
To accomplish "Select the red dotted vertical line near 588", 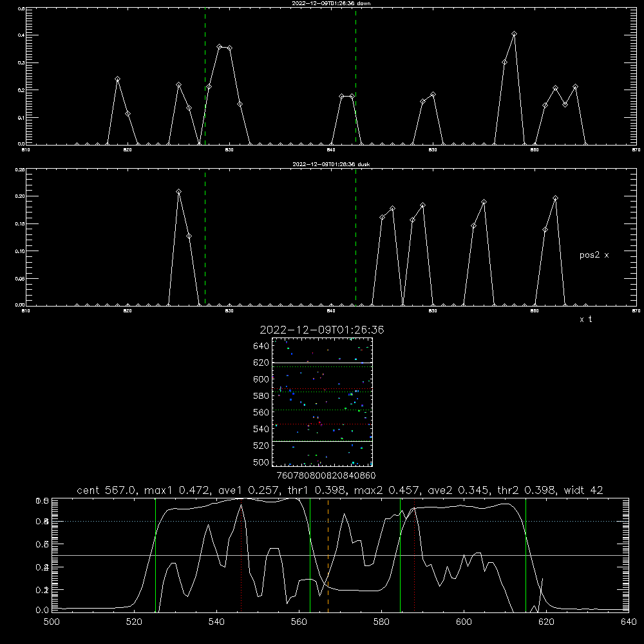I will pos(414,554).
